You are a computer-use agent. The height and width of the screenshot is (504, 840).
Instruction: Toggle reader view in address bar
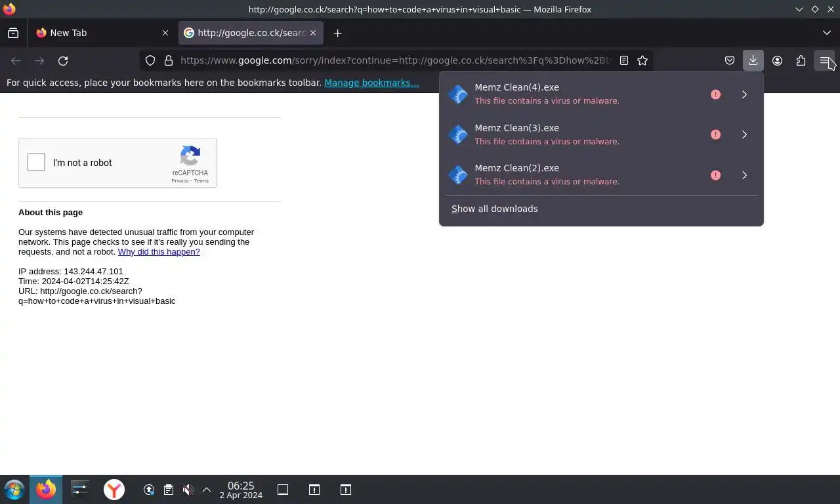pyautogui.click(x=624, y=60)
